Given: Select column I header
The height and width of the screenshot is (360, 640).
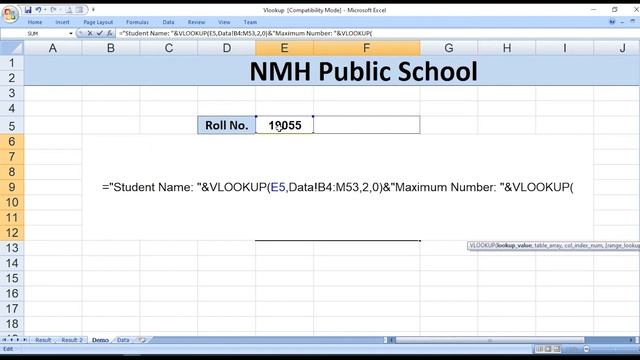Looking at the screenshot, I should click(x=565, y=48).
